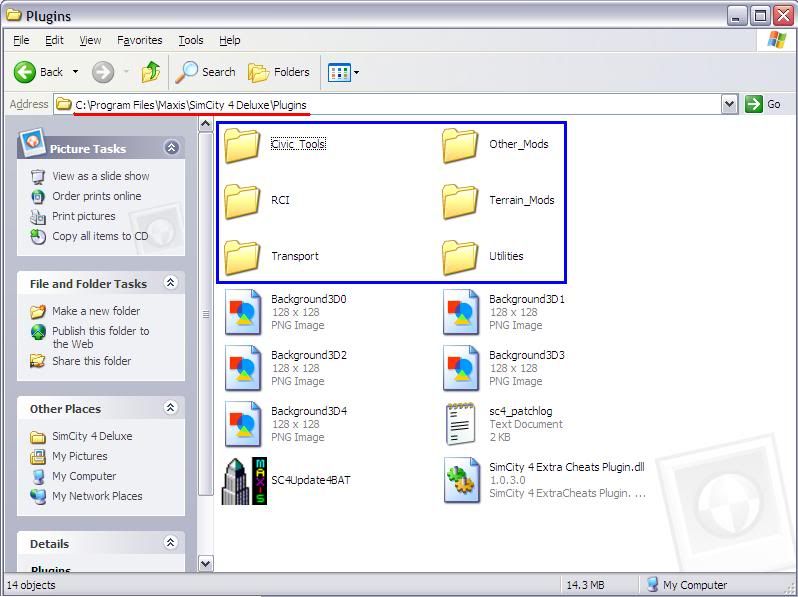Click the sidebar scroll up arrow
798x597 pixels.
point(205,124)
